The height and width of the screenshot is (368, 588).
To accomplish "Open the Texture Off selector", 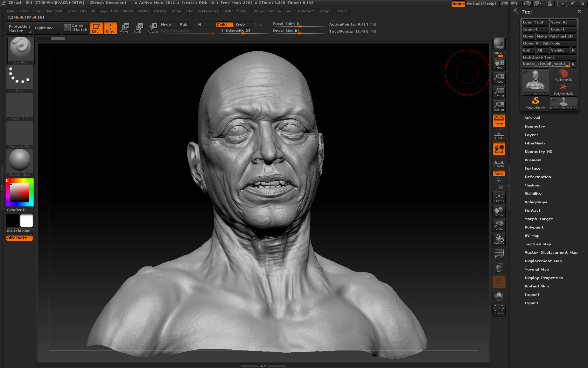I will (x=20, y=134).
